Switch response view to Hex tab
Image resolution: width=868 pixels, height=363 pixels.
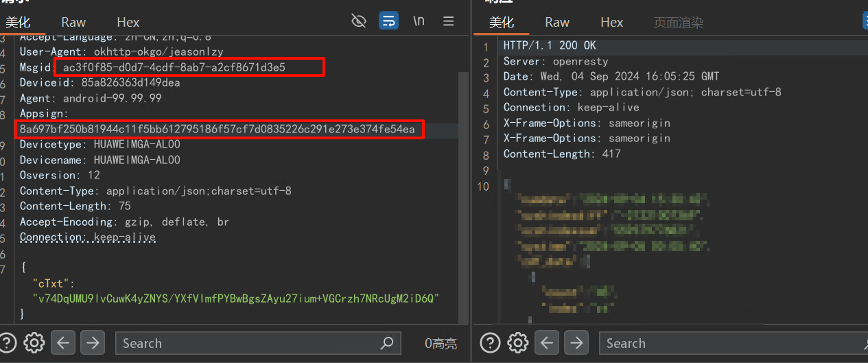click(611, 23)
